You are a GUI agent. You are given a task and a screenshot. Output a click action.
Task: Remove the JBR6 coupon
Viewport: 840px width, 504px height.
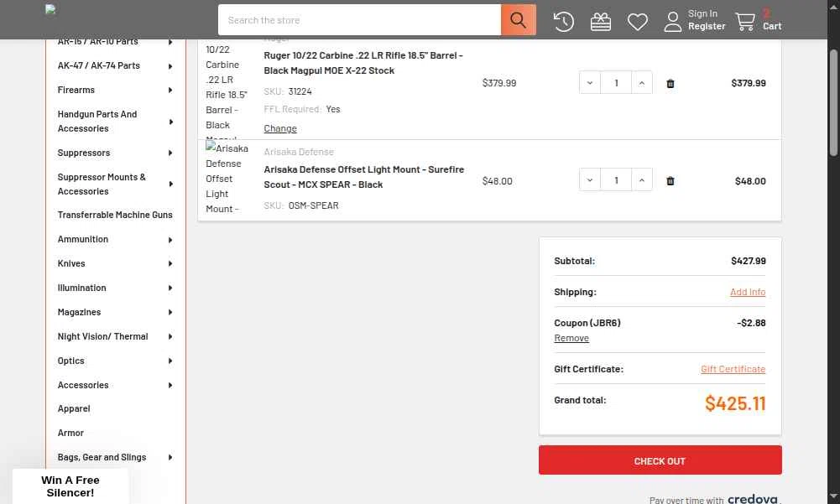571,338
